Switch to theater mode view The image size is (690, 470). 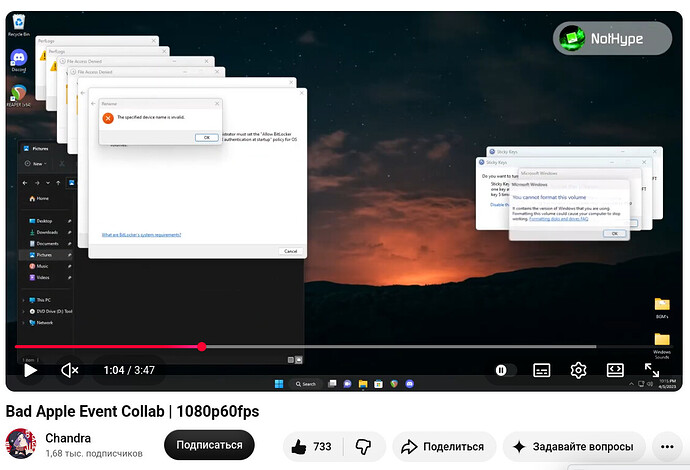pyautogui.click(x=615, y=370)
